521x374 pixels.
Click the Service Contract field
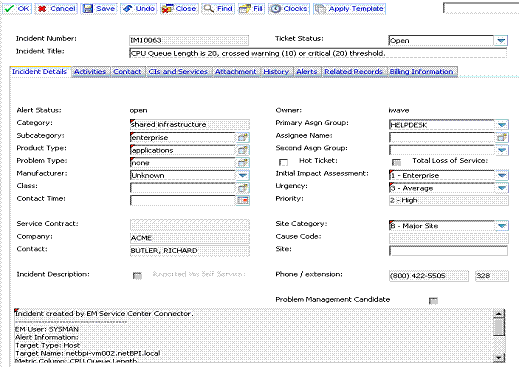189,225
